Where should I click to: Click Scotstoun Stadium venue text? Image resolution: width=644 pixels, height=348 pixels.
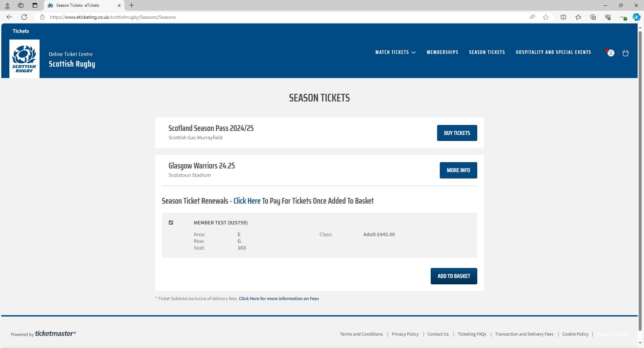(x=190, y=175)
